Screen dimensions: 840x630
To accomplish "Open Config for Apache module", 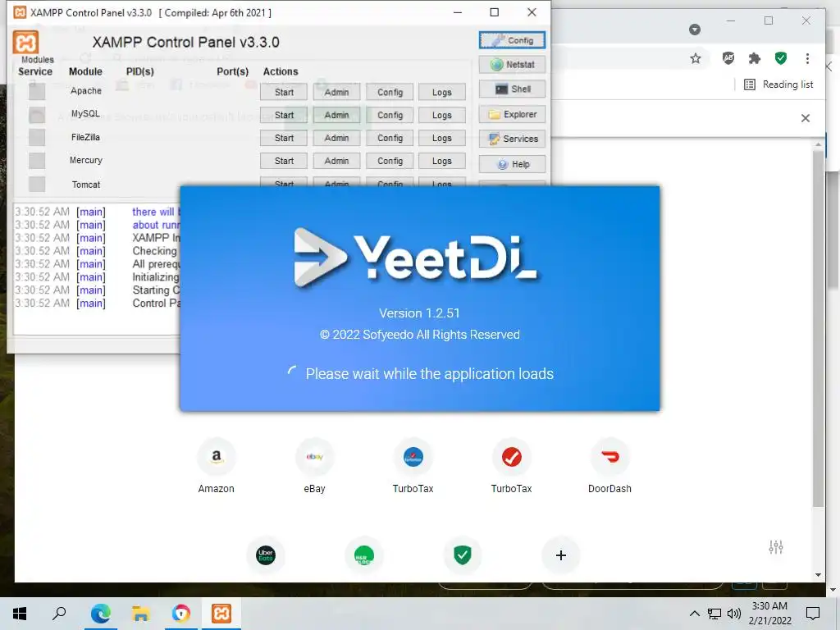I will [390, 92].
